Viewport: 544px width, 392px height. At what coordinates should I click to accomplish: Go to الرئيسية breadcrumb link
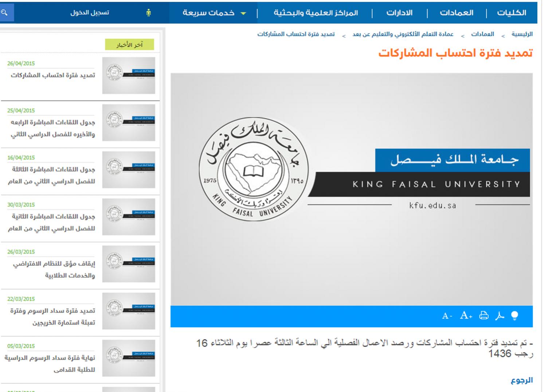tap(522, 34)
